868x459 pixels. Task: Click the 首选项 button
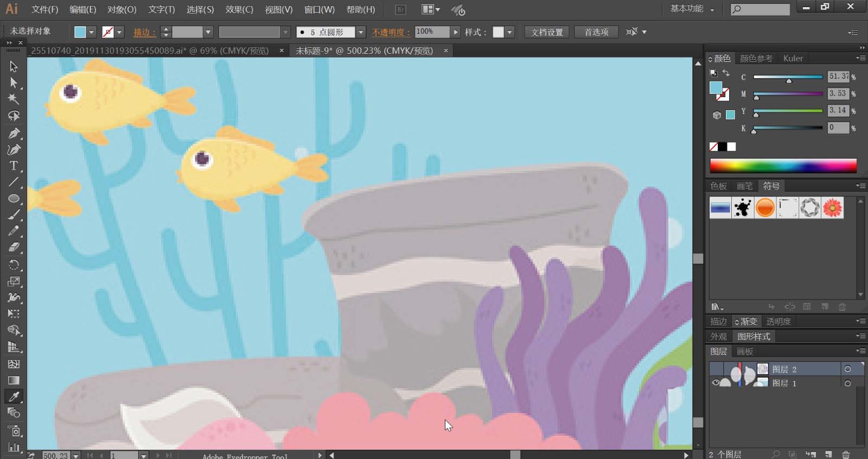[x=596, y=32]
